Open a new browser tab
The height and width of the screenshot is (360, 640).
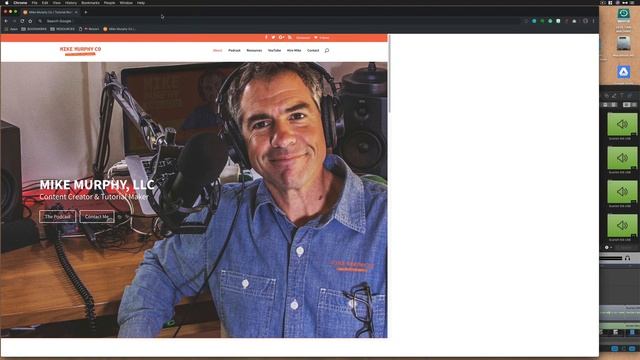pos(86,12)
